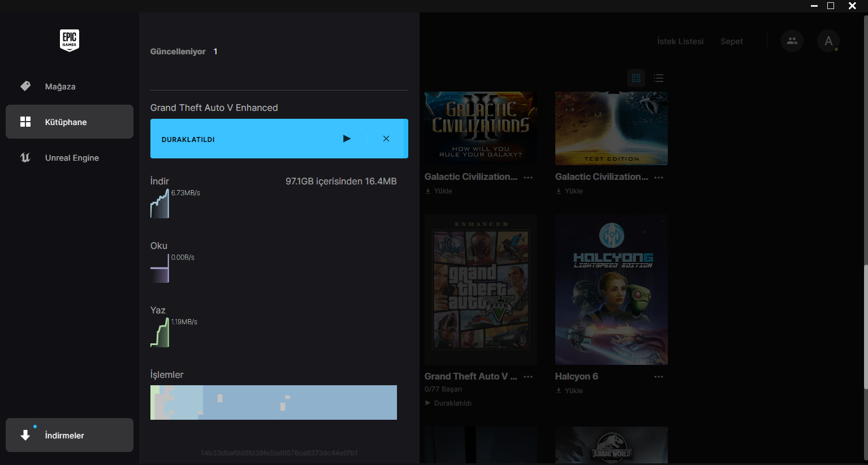Switch library to list view

click(x=659, y=78)
